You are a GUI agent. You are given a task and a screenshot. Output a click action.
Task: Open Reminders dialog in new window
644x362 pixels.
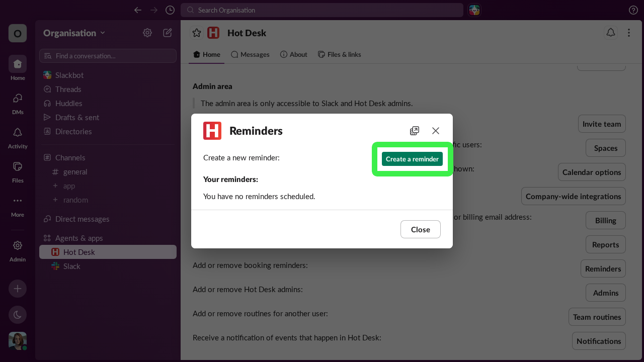[x=415, y=131]
